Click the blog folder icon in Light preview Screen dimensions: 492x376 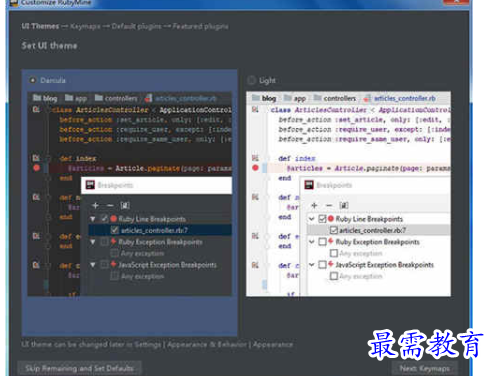tap(256, 98)
